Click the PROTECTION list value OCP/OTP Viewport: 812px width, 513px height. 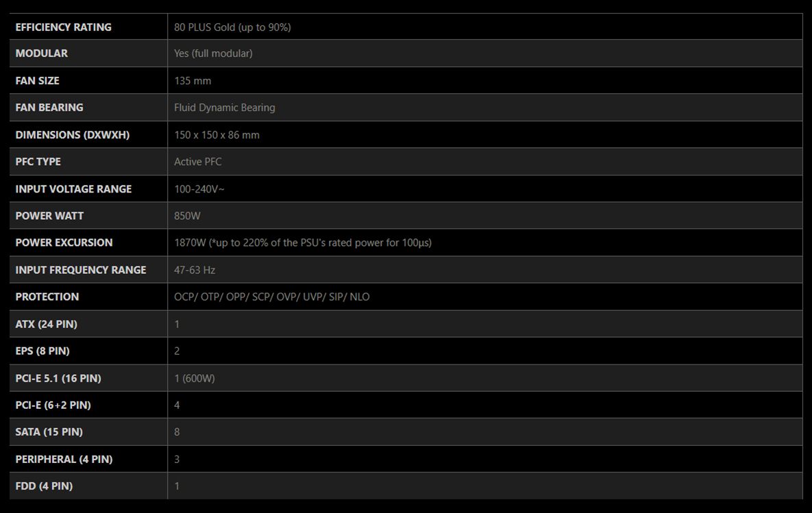tap(272, 297)
